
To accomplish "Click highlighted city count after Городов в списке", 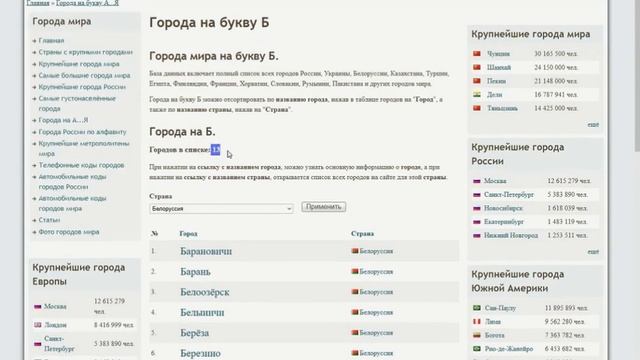I will [216, 150].
